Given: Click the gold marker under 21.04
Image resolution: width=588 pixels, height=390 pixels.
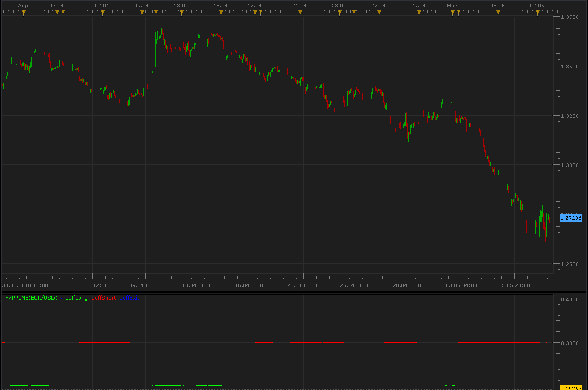Looking at the screenshot, I should [x=300, y=12].
